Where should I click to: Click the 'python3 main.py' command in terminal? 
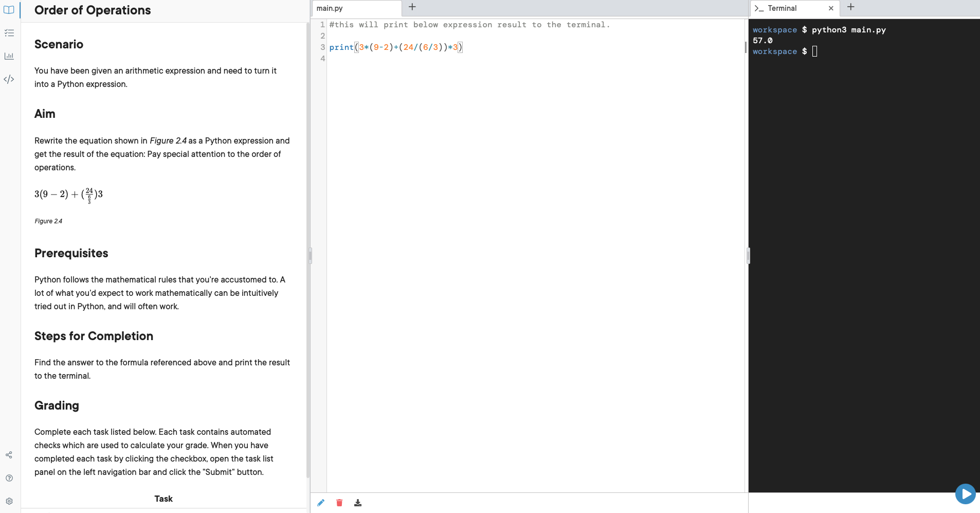click(849, 30)
